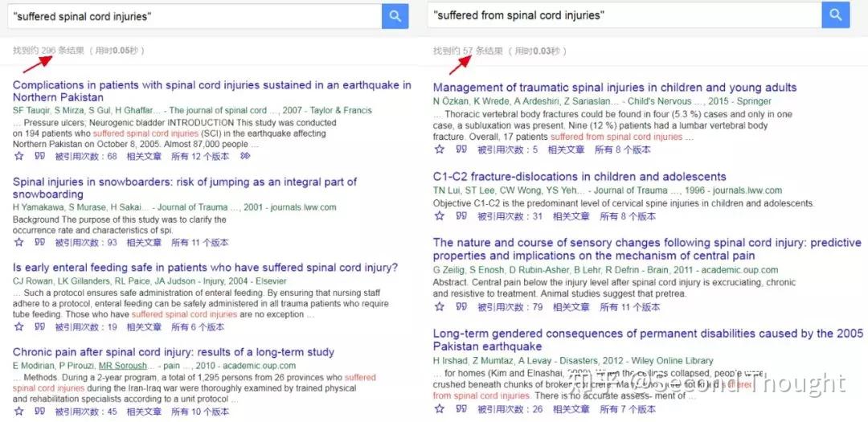Image resolution: width=868 pixels, height=422 pixels.
Task: Show all 10 versions of Chronic pain result
Action: click(x=200, y=412)
